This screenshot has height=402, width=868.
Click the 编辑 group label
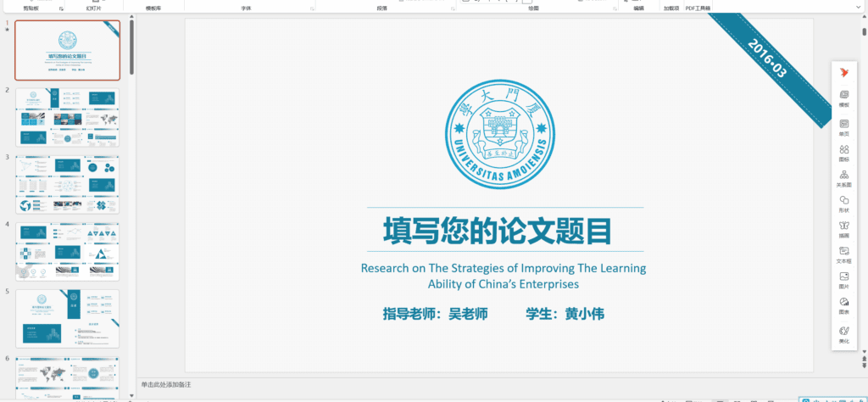(639, 8)
